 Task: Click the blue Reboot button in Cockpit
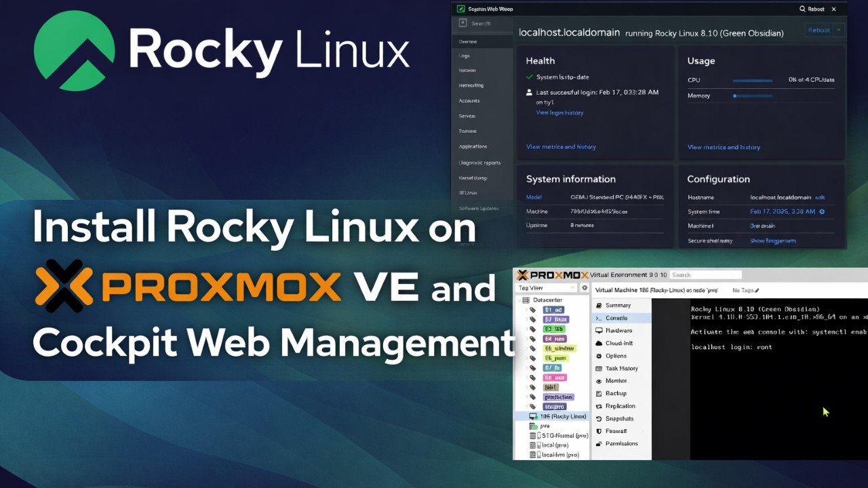[x=818, y=30]
